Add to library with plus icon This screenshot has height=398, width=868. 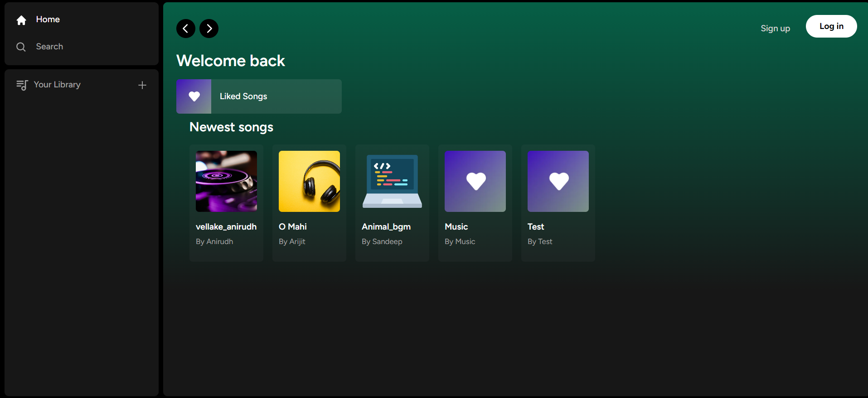142,85
